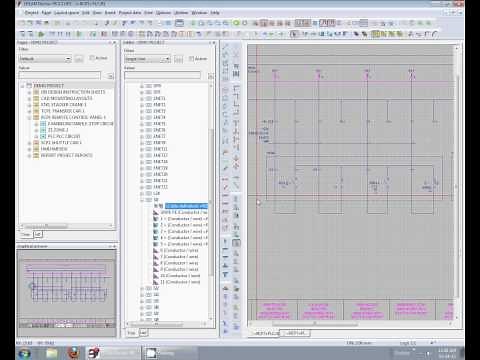Switch to List tab in Pages navigator
The image size is (480, 360).
click(38, 234)
